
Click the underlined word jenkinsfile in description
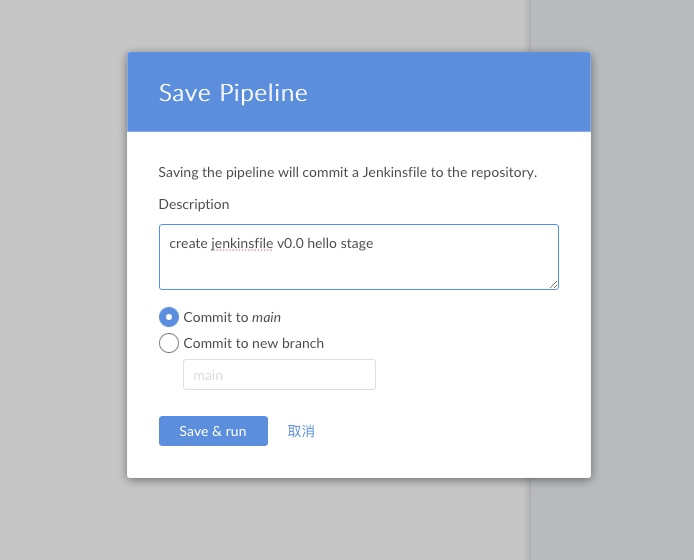point(242,243)
